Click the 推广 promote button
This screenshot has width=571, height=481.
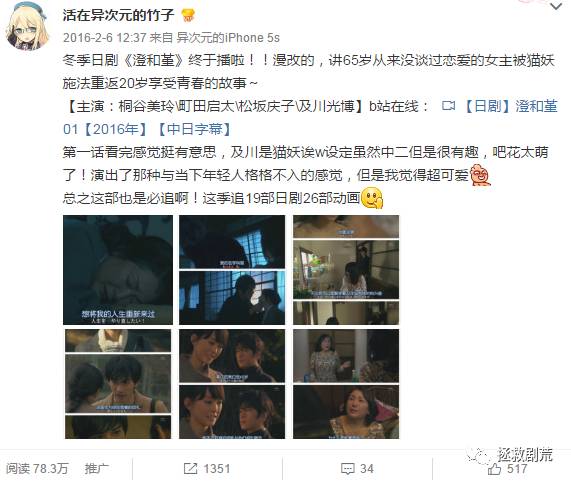click(x=97, y=468)
